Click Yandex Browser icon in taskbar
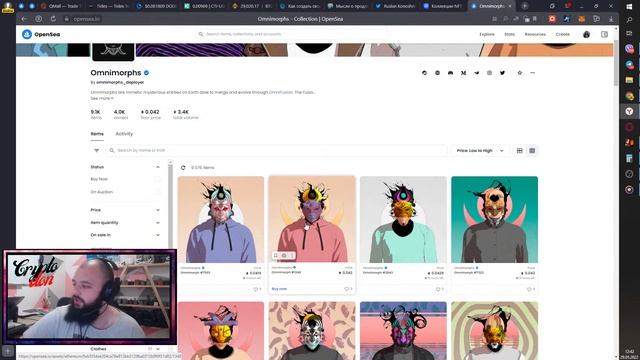 click(x=629, y=111)
